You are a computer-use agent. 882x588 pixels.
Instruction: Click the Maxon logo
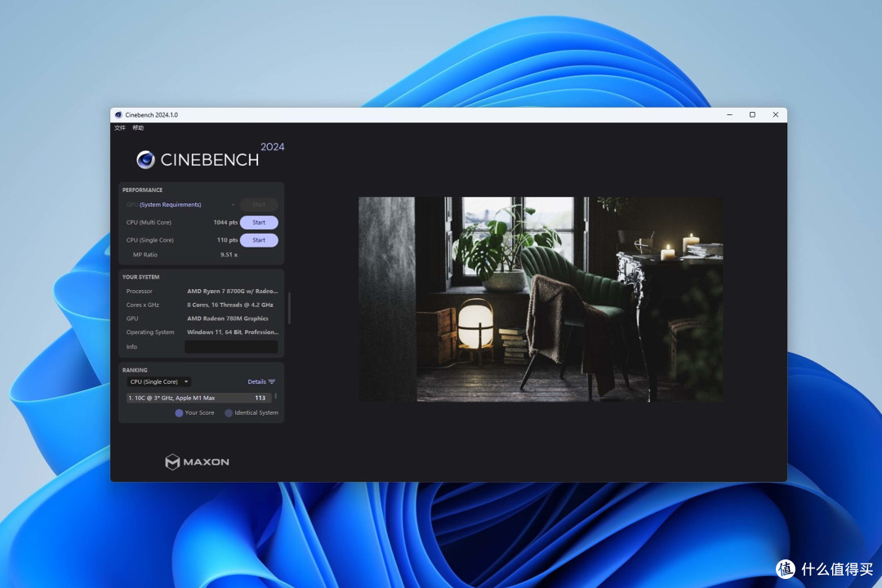pos(197,462)
